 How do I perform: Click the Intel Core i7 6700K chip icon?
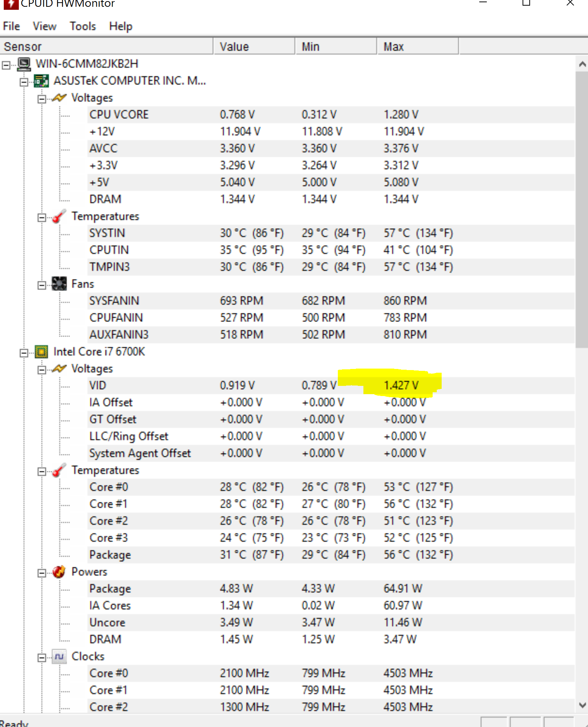click(41, 352)
